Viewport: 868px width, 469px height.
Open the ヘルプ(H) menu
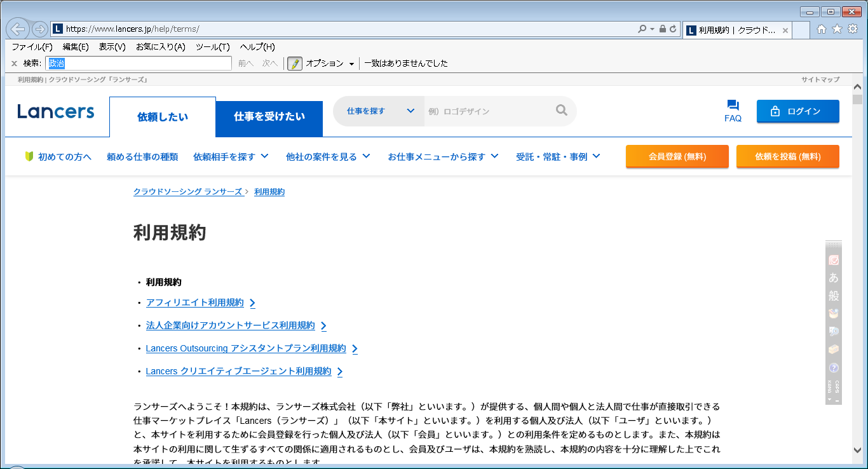257,47
